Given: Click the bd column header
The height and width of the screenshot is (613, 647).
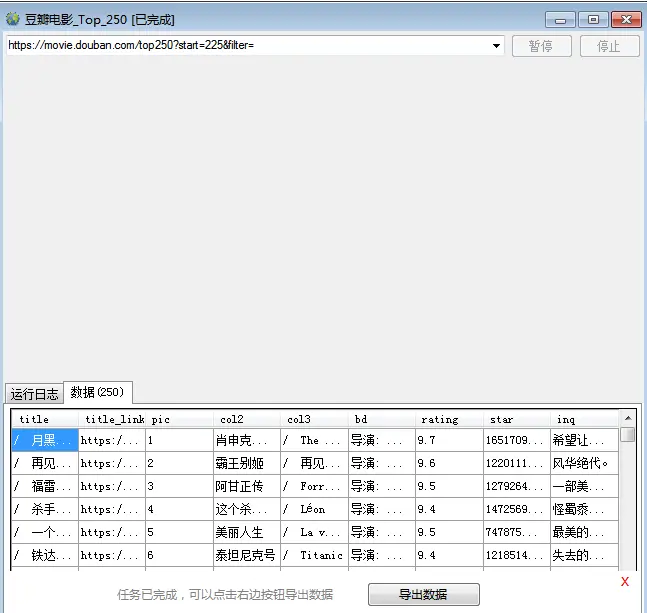Looking at the screenshot, I should click(x=382, y=419).
